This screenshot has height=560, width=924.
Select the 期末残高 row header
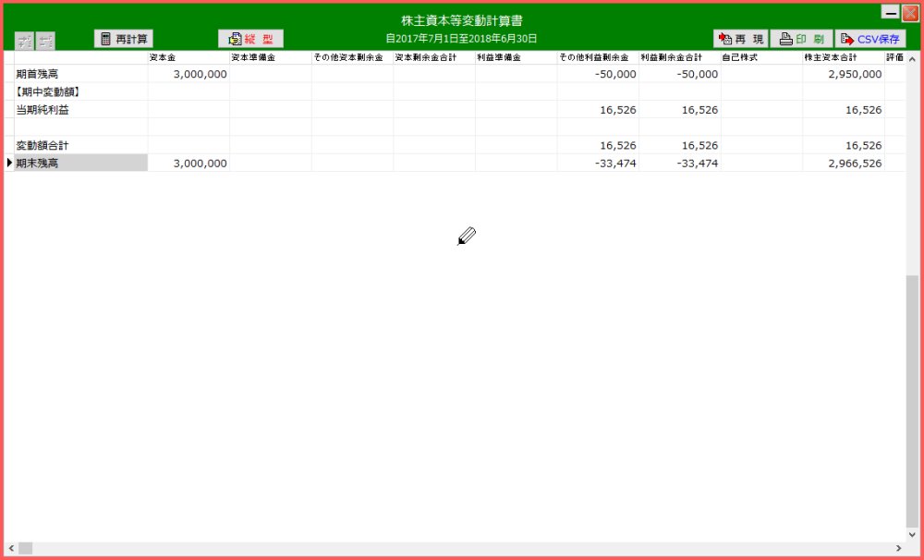79,163
